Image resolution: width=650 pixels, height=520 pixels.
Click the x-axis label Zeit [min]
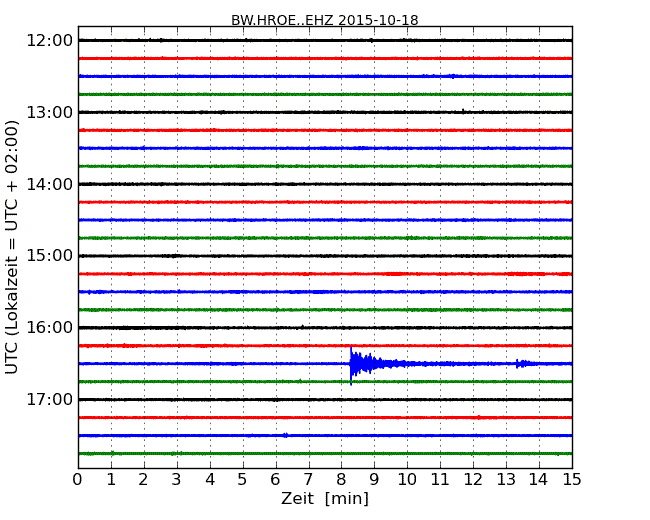[x=325, y=498]
